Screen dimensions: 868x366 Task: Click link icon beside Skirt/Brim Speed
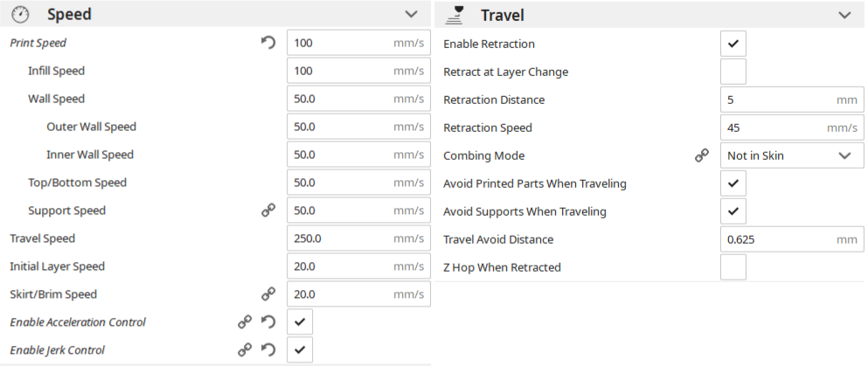pos(268,294)
